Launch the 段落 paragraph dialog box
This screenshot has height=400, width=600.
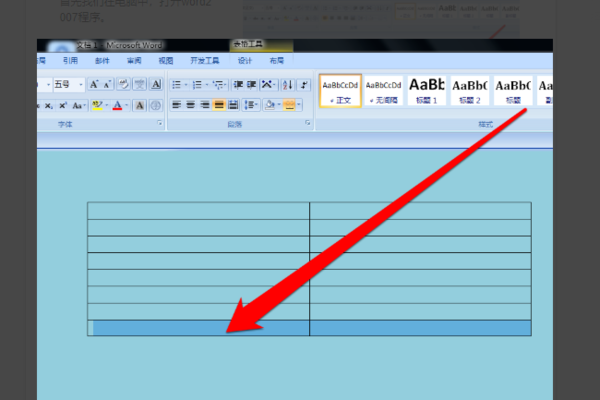pos(308,123)
